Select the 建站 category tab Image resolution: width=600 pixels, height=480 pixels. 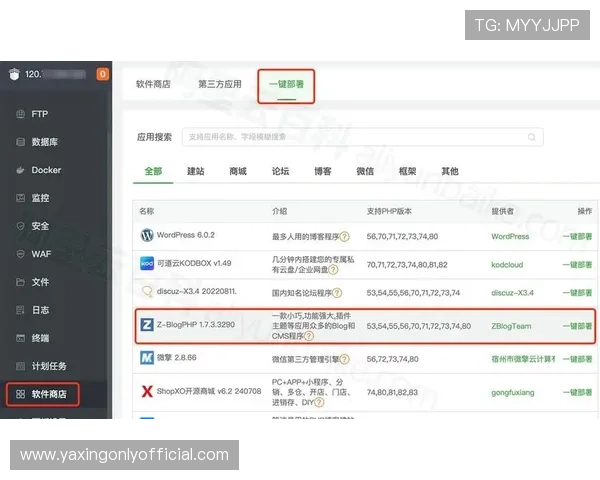(x=196, y=171)
